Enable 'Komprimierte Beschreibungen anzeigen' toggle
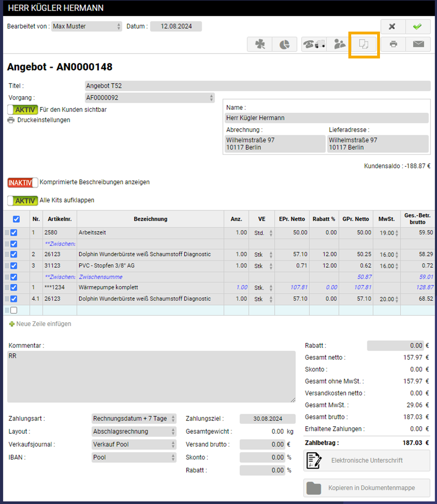Screen dimensions: 437x504 pyautogui.click(x=23, y=182)
